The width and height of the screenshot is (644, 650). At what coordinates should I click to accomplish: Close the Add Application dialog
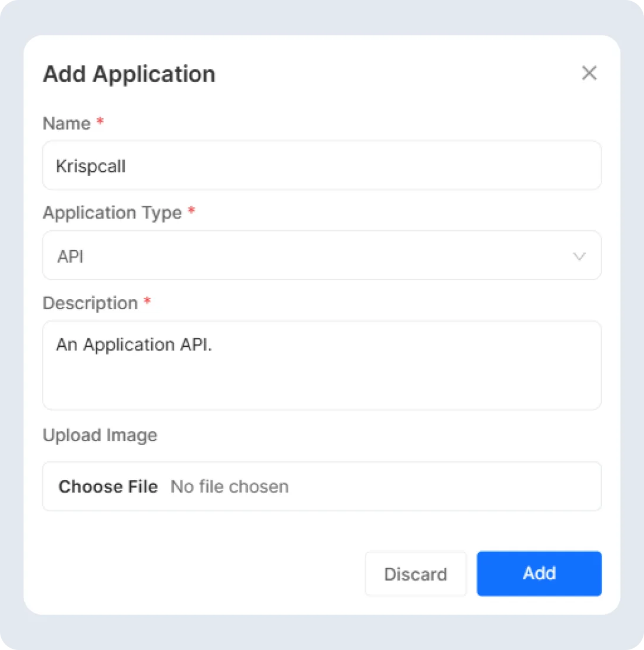coord(589,73)
